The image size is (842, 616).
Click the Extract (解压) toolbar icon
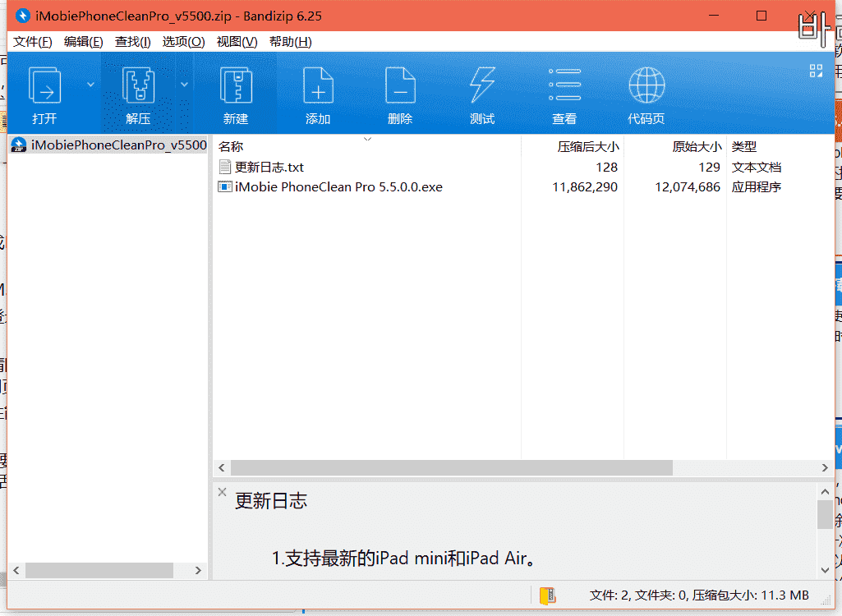[138, 85]
